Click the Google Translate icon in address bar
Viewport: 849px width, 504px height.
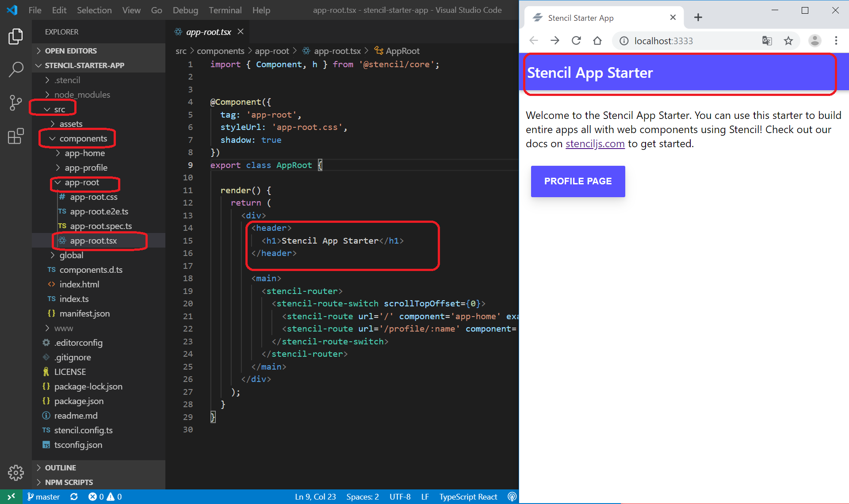767,41
